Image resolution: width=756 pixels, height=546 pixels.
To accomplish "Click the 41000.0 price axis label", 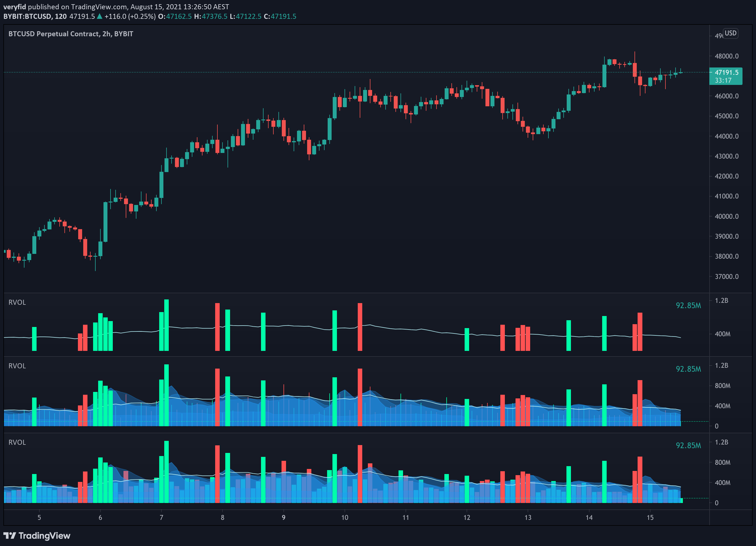I will (727, 196).
